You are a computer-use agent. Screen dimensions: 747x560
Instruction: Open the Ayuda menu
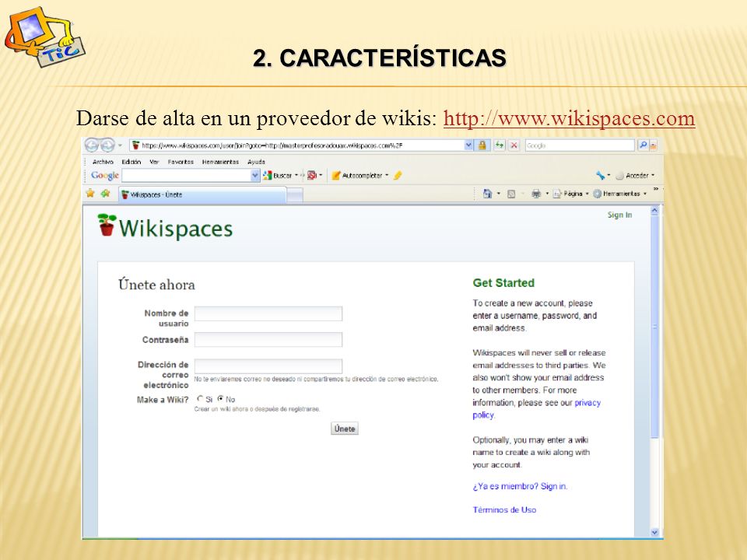click(x=256, y=162)
